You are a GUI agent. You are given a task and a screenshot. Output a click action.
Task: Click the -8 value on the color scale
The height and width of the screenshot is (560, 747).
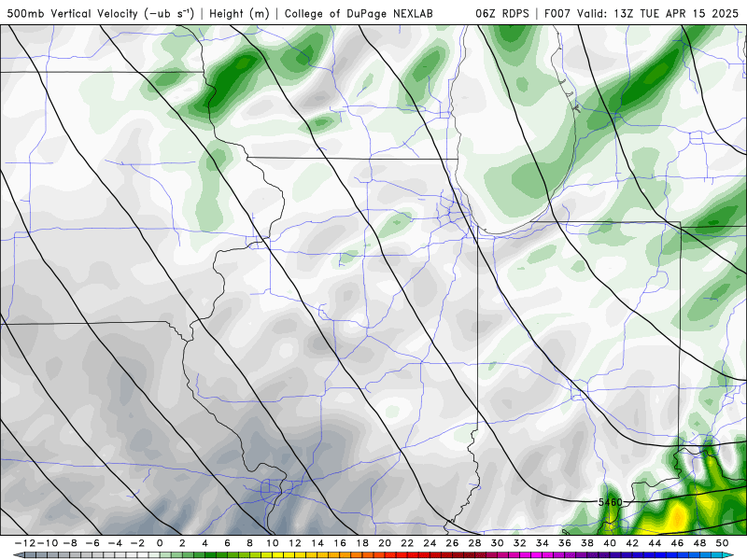click(x=71, y=543)
